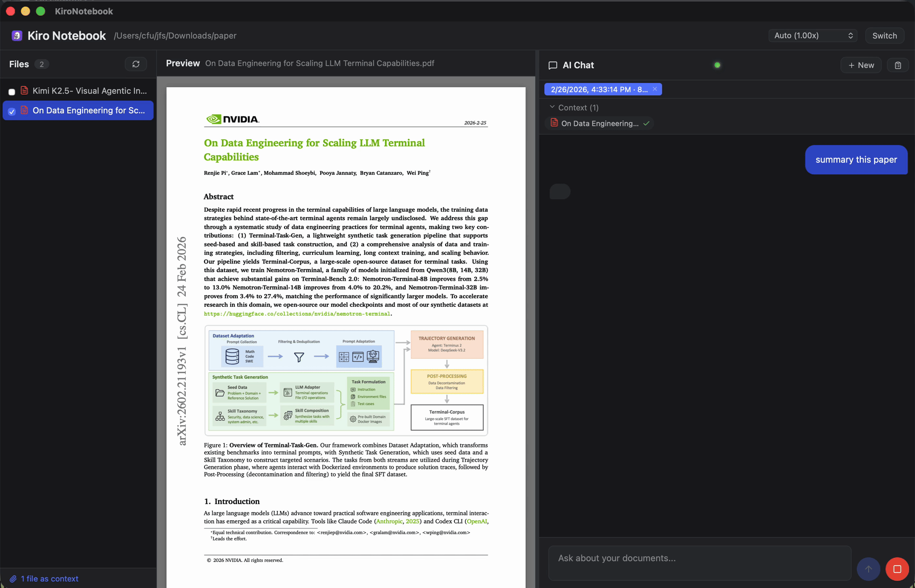
Task: Click the send arrow button
Action: point(868,569)
